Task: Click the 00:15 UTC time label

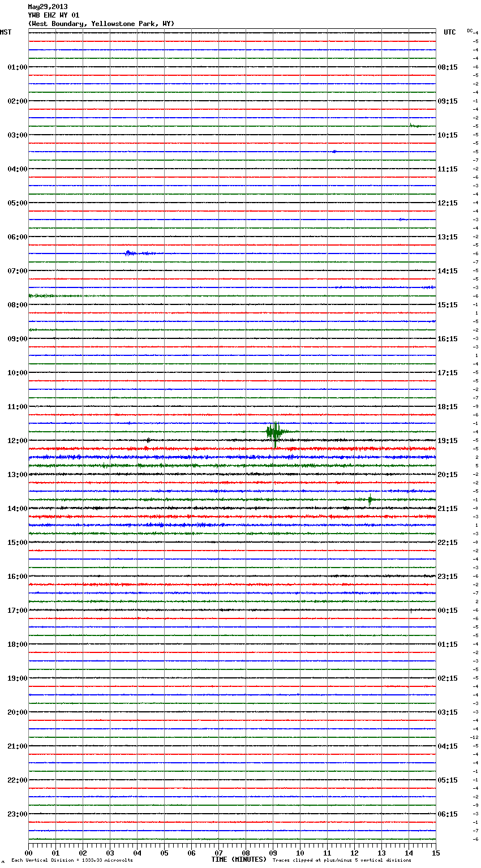Action: (x=448, y=611)
